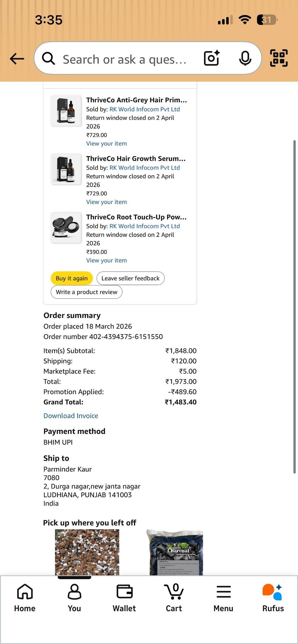Tap the microphone voice search icon

(245, 58)
